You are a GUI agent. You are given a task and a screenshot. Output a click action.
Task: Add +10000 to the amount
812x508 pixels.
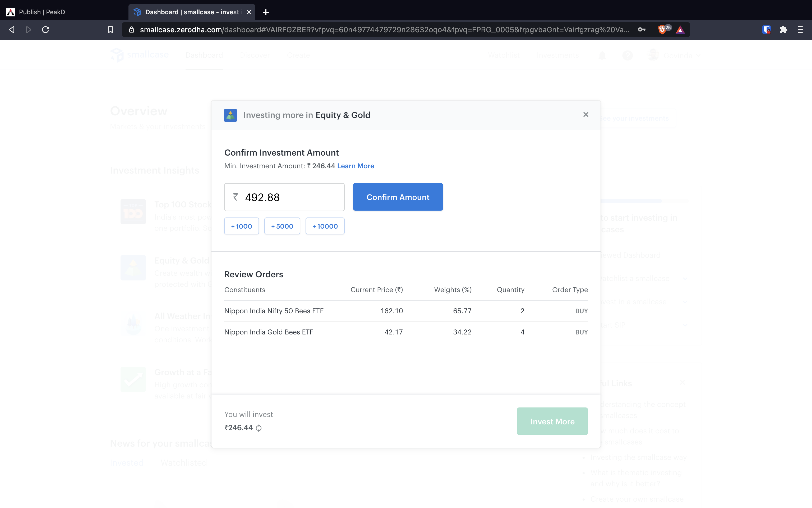(325, 226)
